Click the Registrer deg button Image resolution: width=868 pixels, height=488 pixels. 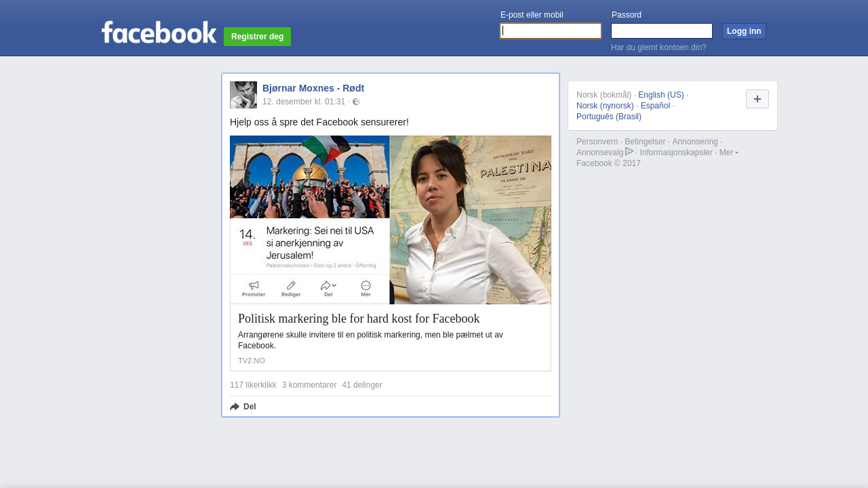point(257,37)
